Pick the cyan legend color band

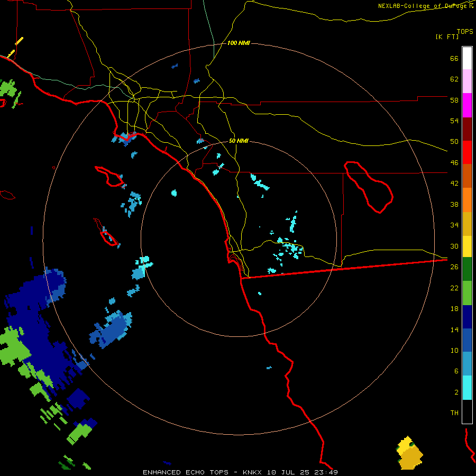coord(467,388)
